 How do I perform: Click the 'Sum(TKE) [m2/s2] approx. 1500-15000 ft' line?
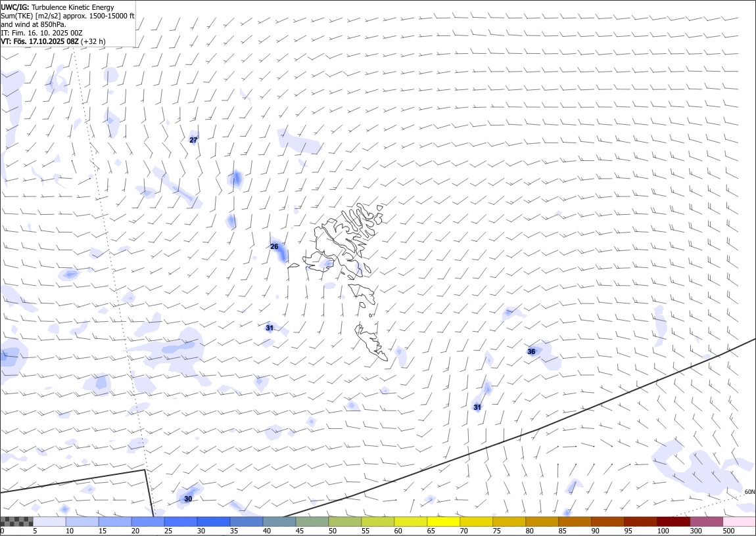click(68, 16)
